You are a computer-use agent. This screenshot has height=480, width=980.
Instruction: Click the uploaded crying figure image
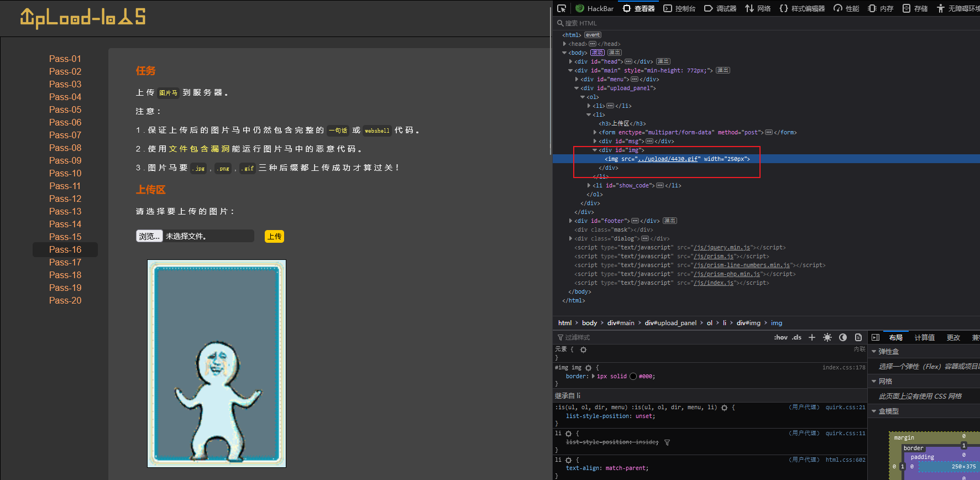(217, 364)
